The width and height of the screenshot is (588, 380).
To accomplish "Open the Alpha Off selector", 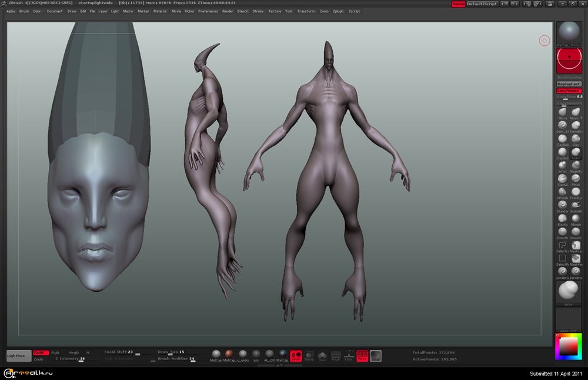I will click(x=569, y=320).
